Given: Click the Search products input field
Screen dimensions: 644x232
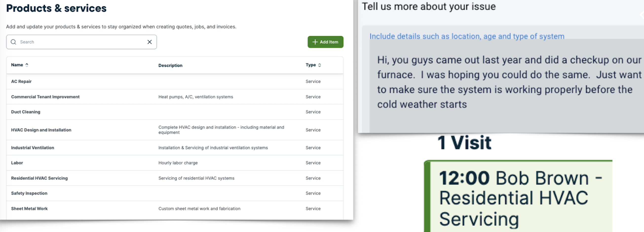Looking at the screenshot, I should (x=81, y=42).
